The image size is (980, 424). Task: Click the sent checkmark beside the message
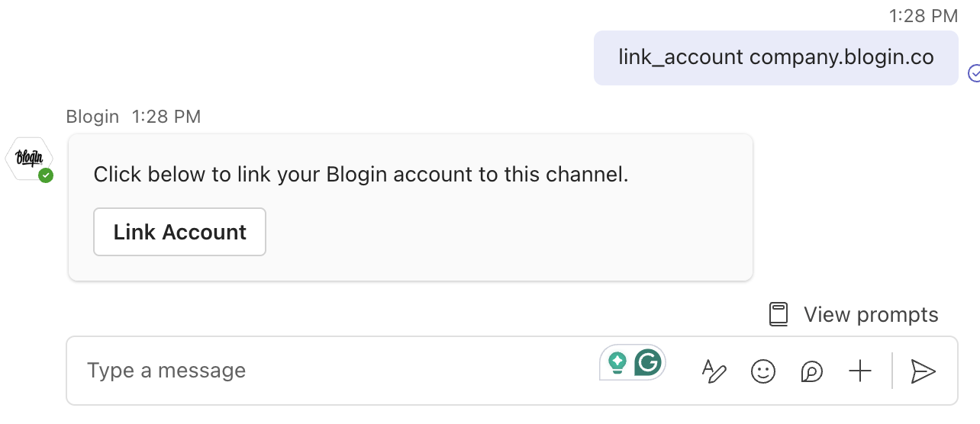click(974, 72)
